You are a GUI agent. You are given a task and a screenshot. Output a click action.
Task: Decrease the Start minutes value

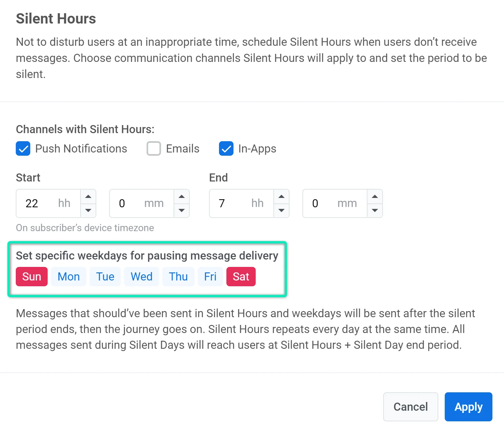click(182, 211)
